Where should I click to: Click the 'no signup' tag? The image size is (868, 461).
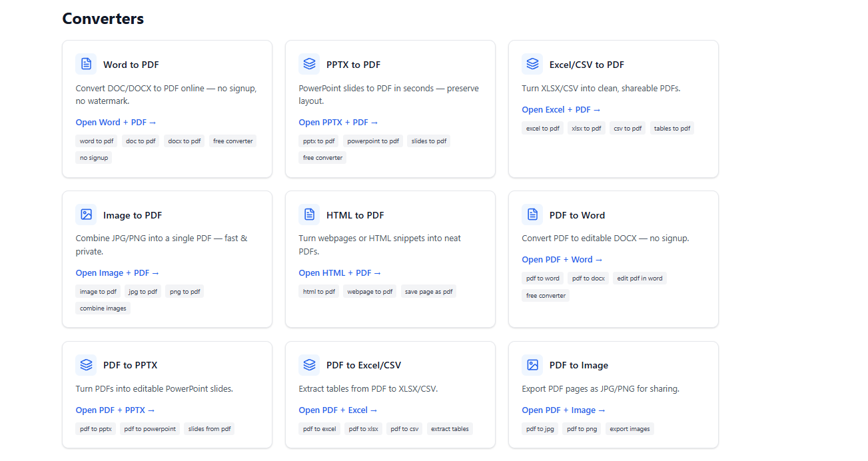(x=94, y=158)
